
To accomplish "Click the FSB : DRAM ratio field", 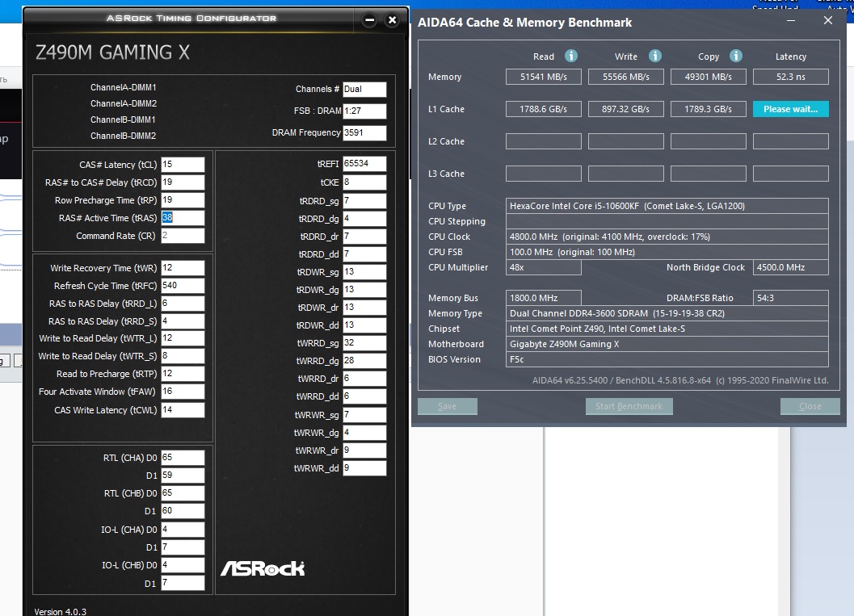I will 364,111.
